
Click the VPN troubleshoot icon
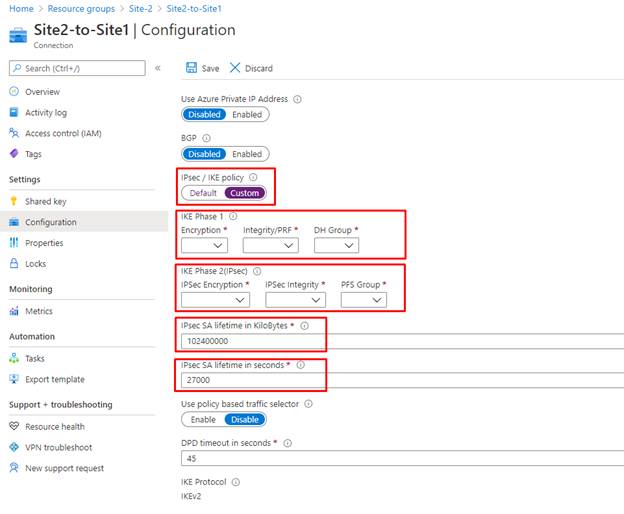(x=14, y=447)
